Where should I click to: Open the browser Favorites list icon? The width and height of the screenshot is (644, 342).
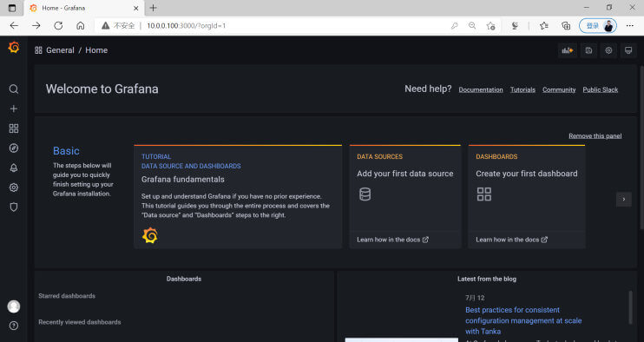click(x=544, y=26)
